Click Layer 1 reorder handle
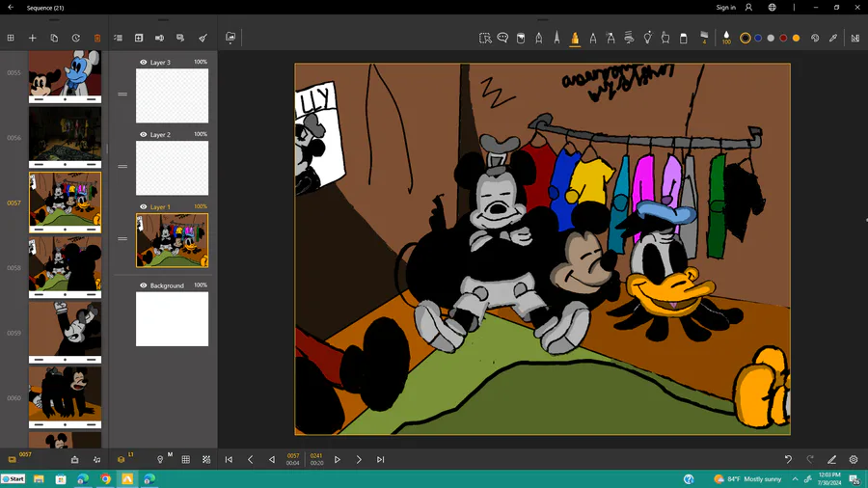The image size is (868, 488). point(122,239)
